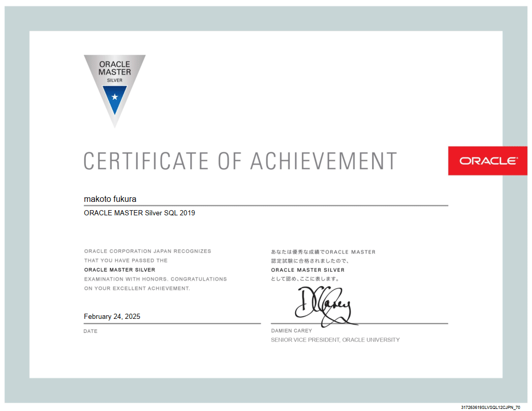532x411 pixels.
Task: Click the date February 24, 2025
Action: 112,317
